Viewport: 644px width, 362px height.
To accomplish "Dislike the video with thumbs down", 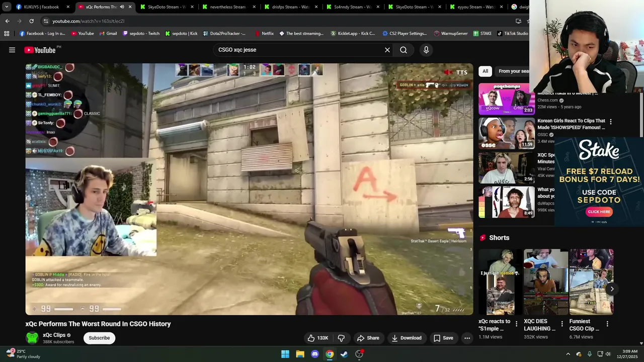I will tap(341, 338).
